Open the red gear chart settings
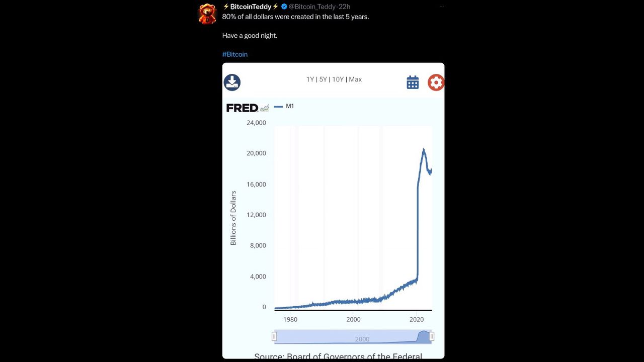 [436, 82]
